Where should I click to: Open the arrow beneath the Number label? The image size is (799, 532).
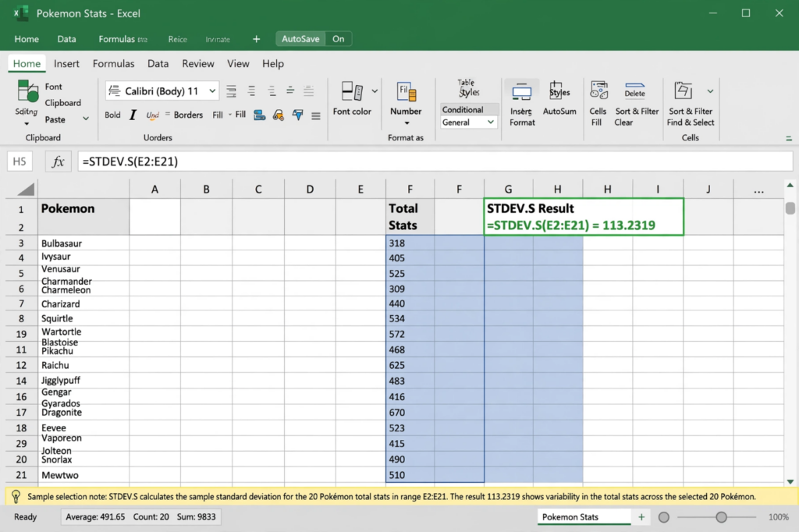point(407,123)
